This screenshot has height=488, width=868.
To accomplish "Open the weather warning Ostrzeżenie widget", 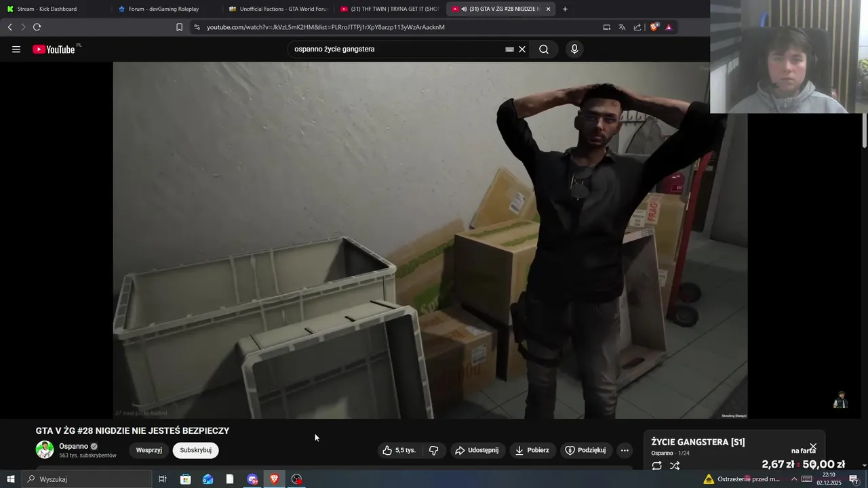I will (742, 479).
